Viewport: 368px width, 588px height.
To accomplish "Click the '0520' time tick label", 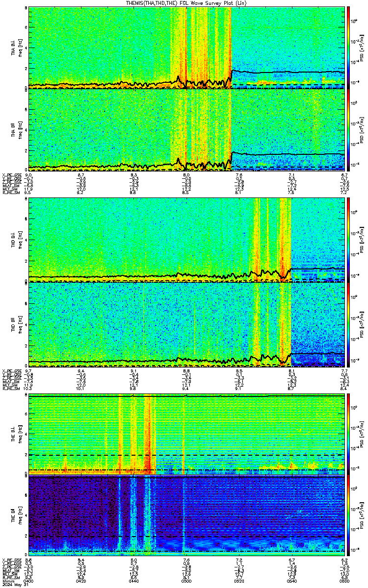I will [239, 581].
